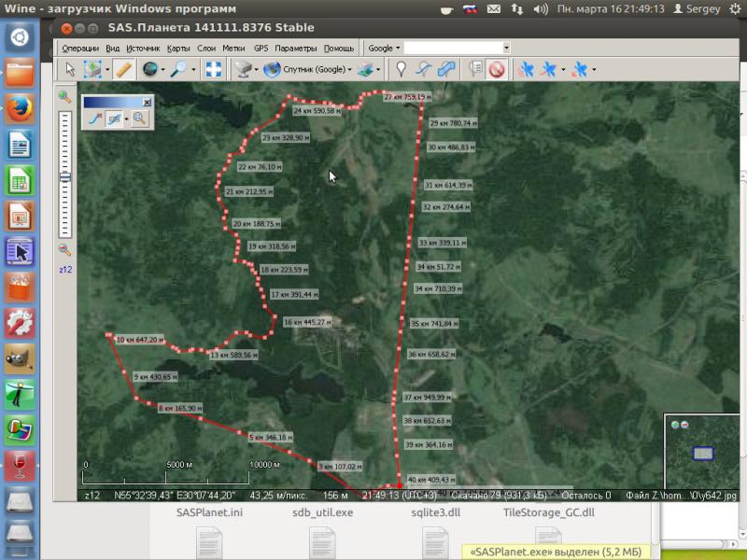Click the GPS connect satellite icon
747x560 pixels.
(527, 69)
